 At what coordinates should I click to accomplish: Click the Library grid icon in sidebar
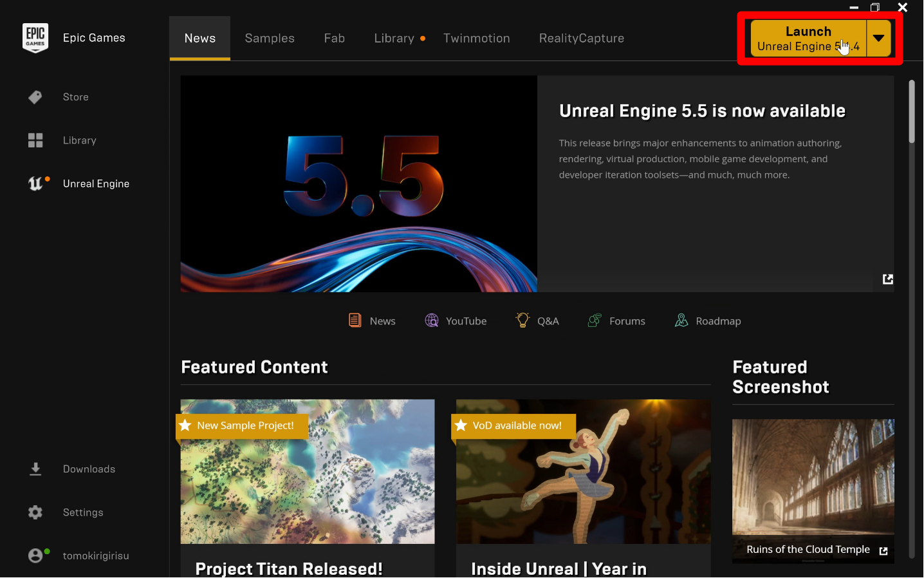point(35,140)
